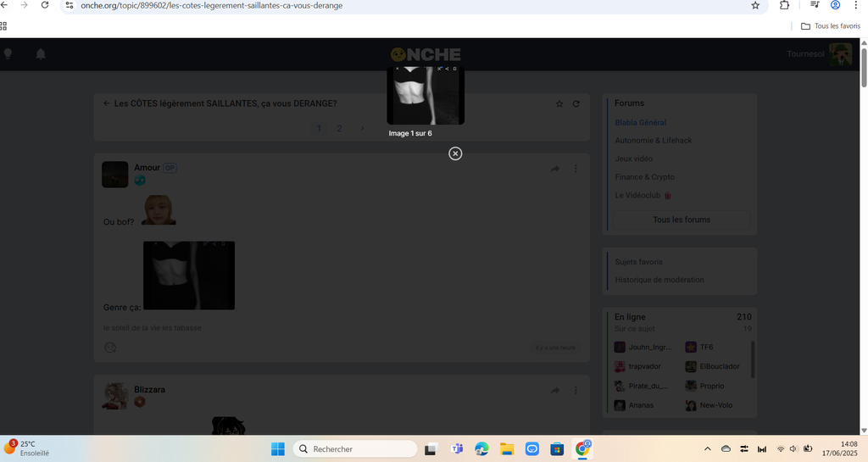Screen dimensions: 868x462
Task: Open the Autonomie & Lifehack forum
Action: (x=654, y=141)
